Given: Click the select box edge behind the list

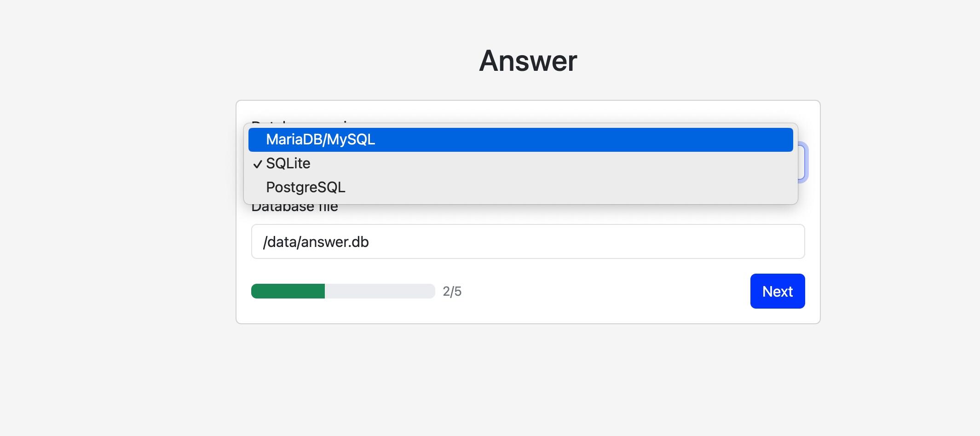Looking at the screenshot, I should [x=803, y=163].
